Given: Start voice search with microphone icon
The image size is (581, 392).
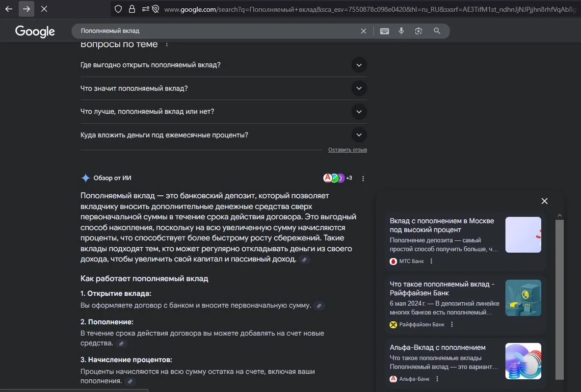Looking at the screenshot, I should tap(401, 31).
